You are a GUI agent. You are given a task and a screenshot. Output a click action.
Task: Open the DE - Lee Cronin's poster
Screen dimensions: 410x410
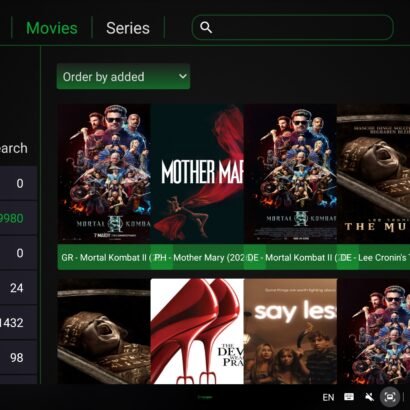click(x=373, y=174)
